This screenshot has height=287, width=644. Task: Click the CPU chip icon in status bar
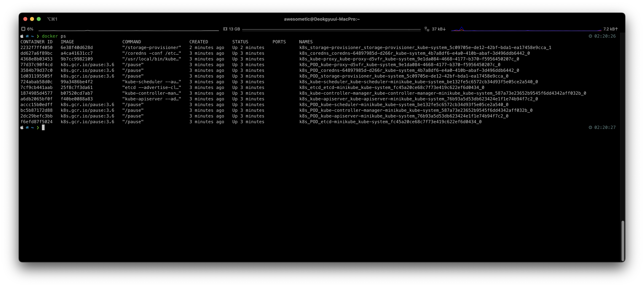tap(23, 29)
